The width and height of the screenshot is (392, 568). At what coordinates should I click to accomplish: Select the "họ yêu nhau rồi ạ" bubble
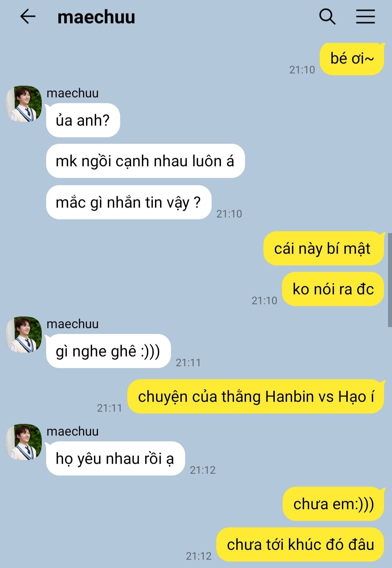point(115,458)
